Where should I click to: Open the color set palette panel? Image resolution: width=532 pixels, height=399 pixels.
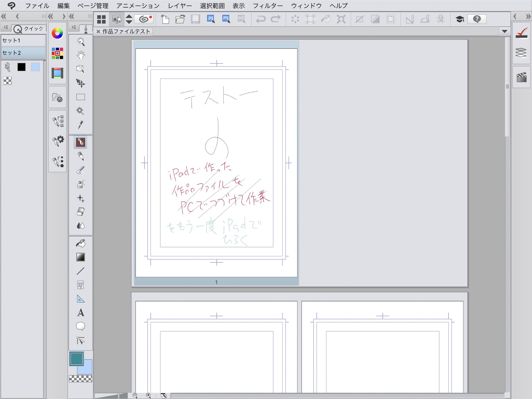click(57, 53)
